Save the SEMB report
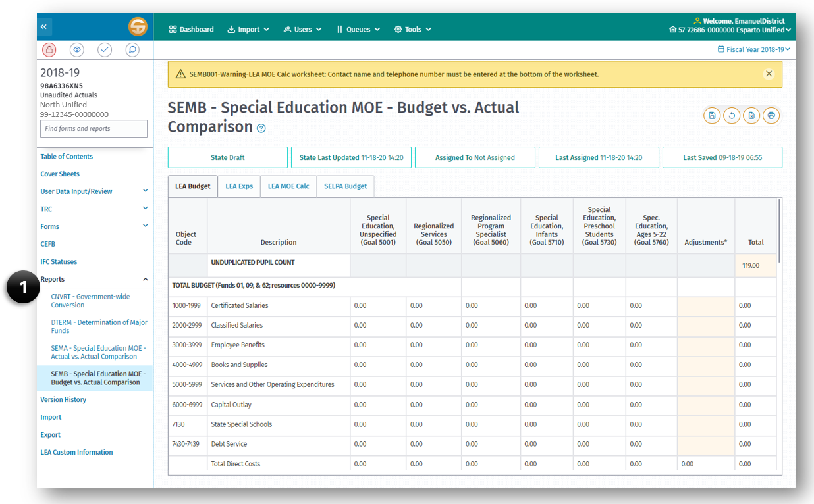814x504 pixels. click(712, 115)
